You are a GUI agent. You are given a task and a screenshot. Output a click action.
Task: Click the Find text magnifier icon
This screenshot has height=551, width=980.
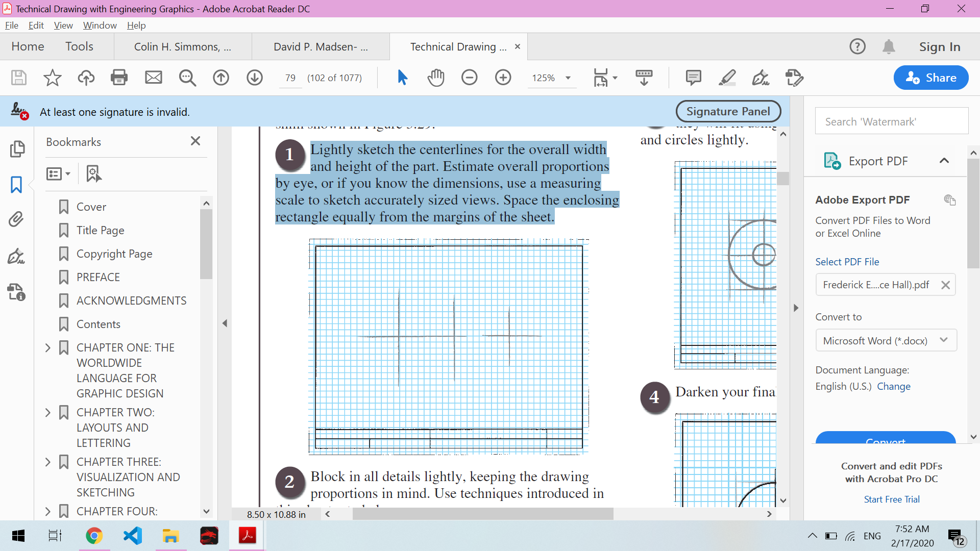(x=187, y=78)
